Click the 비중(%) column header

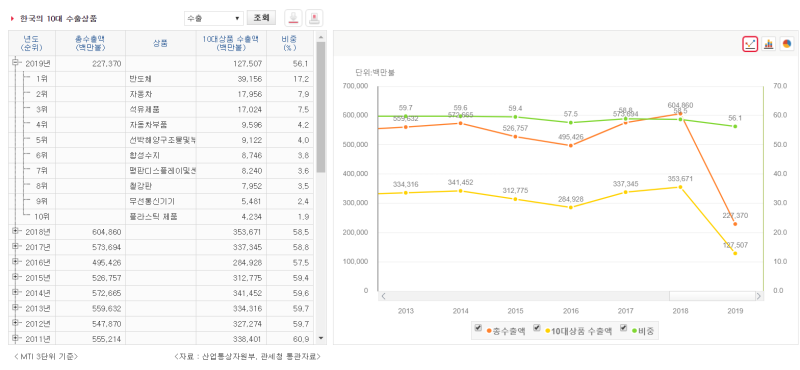290,43
